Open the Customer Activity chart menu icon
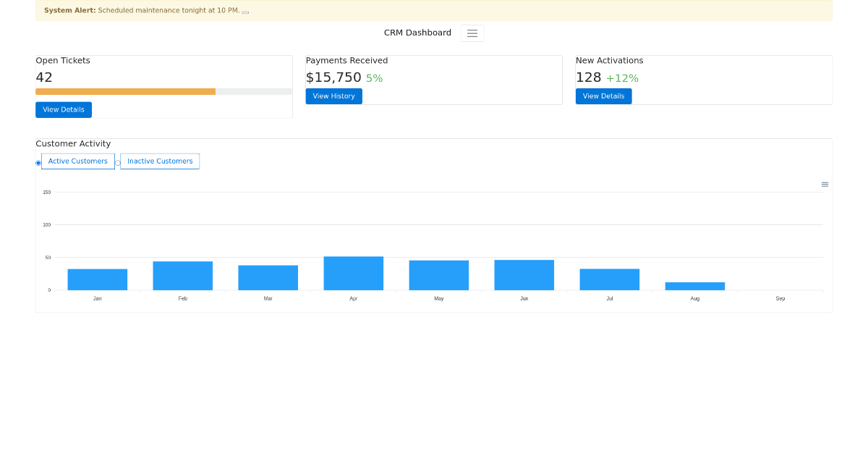The height and width of the screenshot is (456, 868). coord(825,184)
